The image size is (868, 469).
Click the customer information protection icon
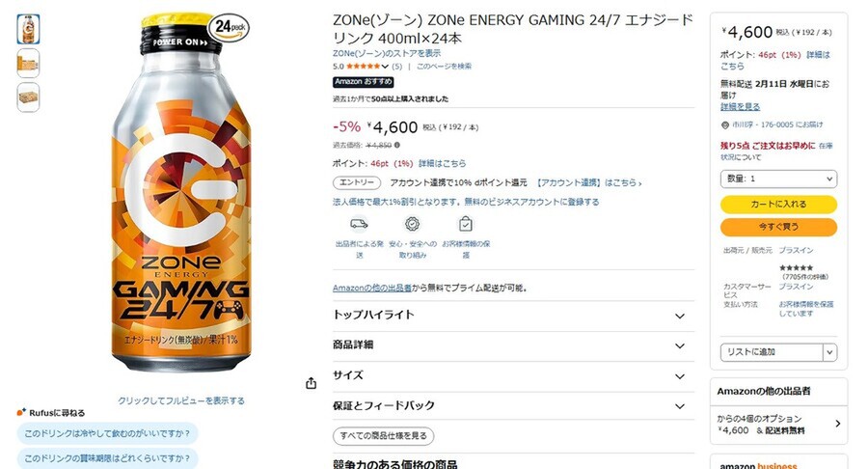point(466,224)
